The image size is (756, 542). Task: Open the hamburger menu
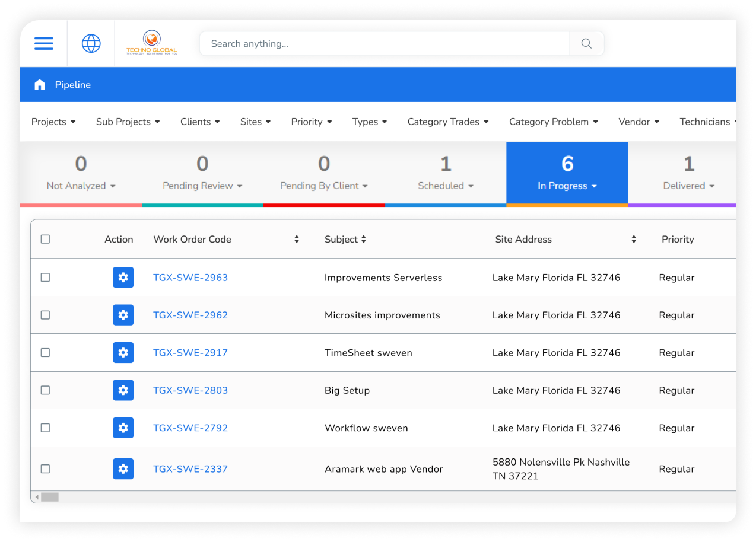44,43
